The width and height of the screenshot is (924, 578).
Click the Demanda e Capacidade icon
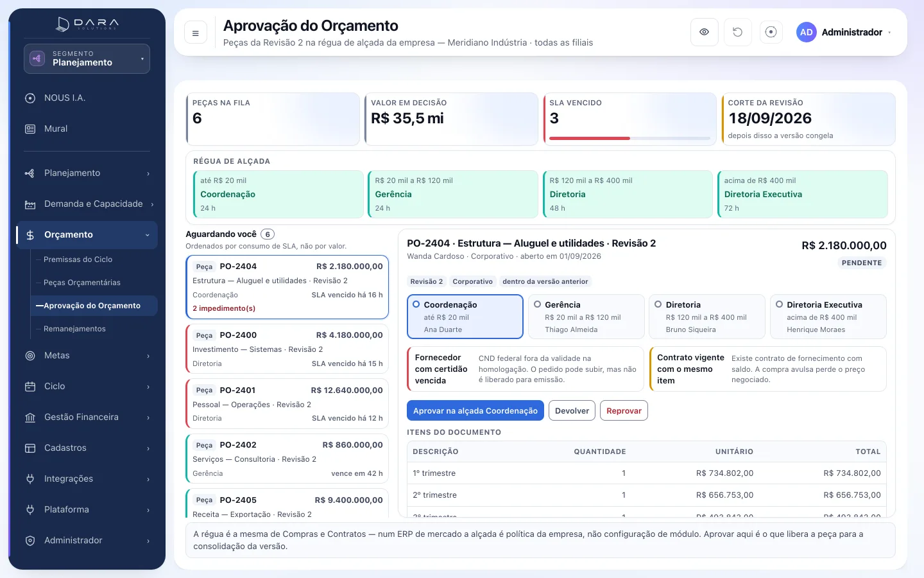(x=30, y=204)
